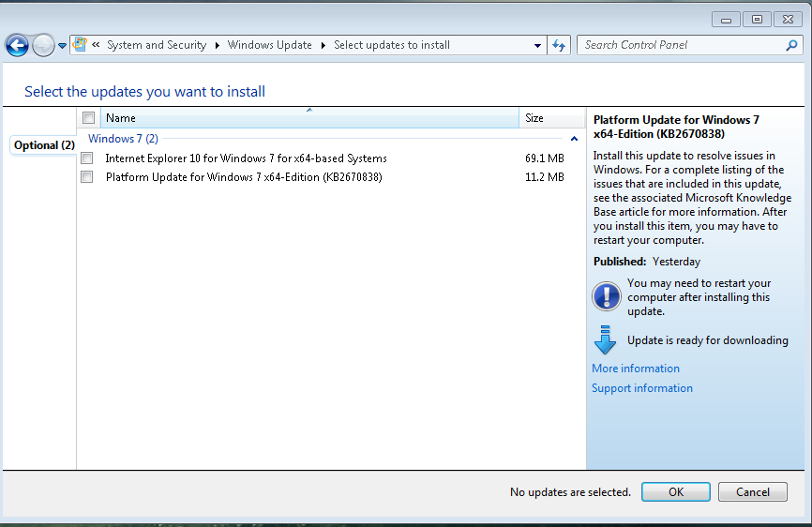Close the Windows Update window
Screen dimensions: 812x527
point(788,20)
